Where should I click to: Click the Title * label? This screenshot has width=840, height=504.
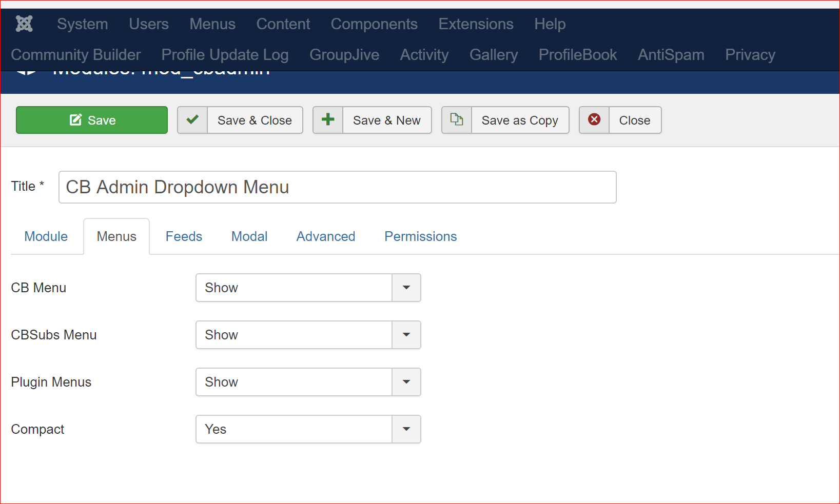point(28,186)
